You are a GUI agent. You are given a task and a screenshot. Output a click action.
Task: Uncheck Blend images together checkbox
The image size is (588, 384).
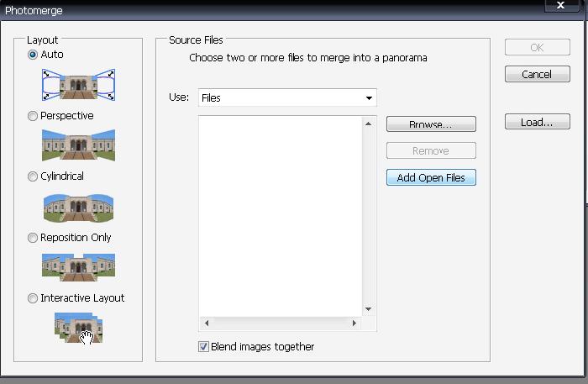203,346
